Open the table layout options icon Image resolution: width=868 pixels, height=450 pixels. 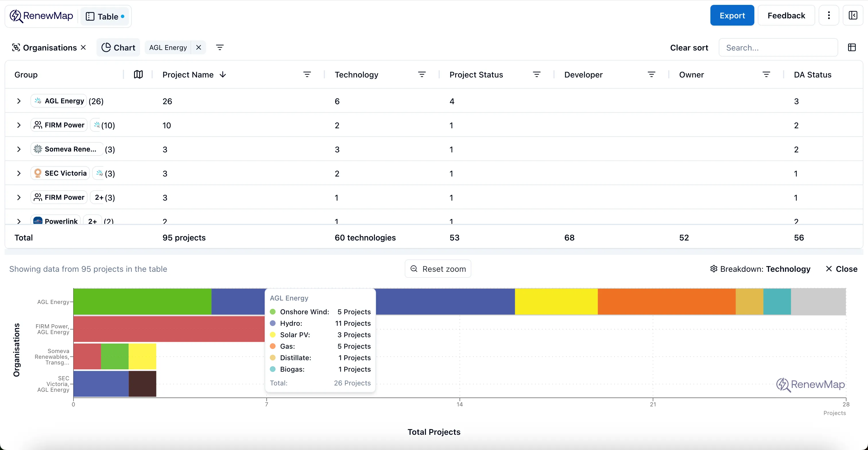[x=852, y=47]
